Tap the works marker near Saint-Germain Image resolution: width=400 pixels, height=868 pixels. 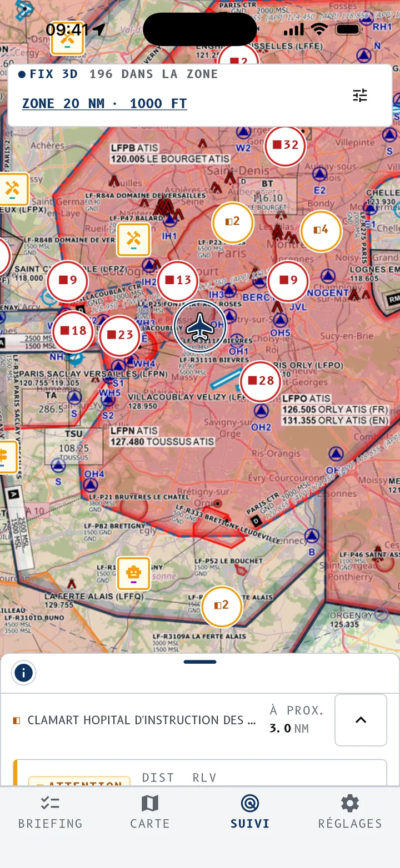tap(12, 189)
